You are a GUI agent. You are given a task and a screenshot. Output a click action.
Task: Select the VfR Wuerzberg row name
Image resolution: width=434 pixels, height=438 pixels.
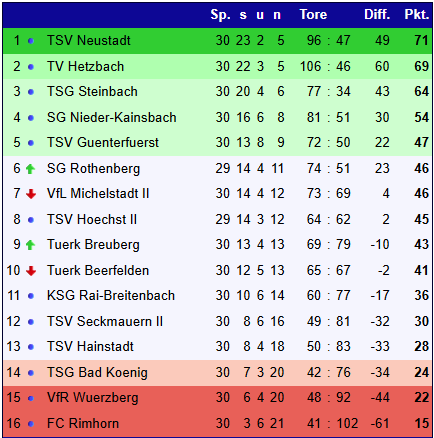tap(92, 398)
